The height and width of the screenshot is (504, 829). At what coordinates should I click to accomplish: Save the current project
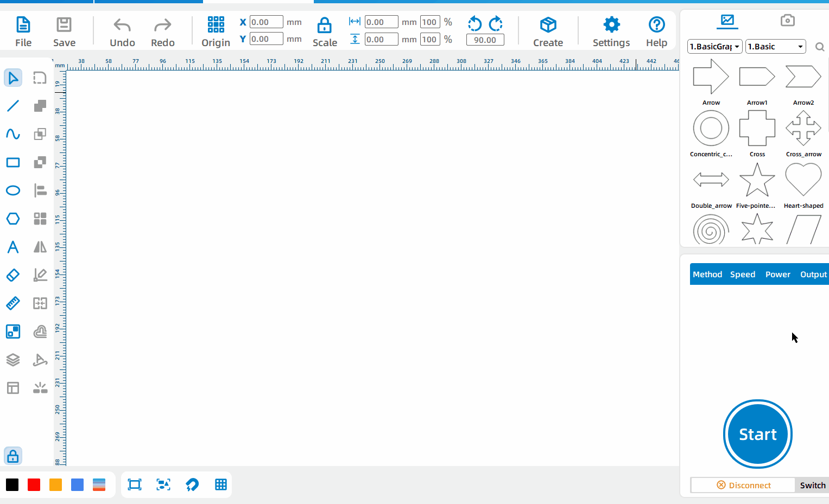(64, 31)
